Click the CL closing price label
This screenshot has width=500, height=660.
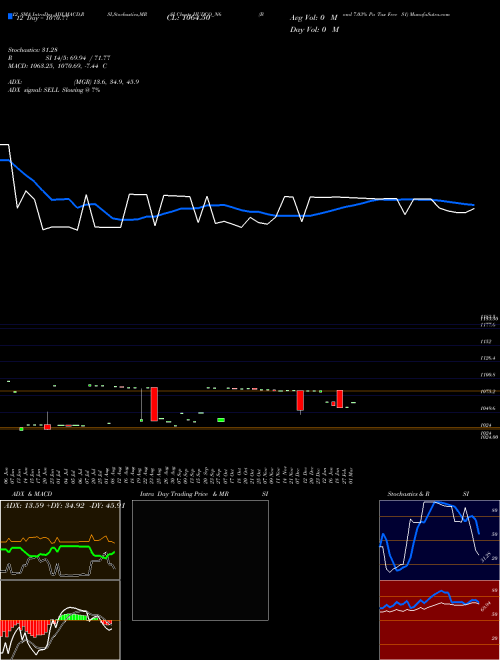click(188, 18)
